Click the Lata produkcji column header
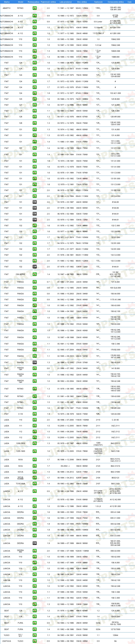135x644 pixels. tap(65, 2)
